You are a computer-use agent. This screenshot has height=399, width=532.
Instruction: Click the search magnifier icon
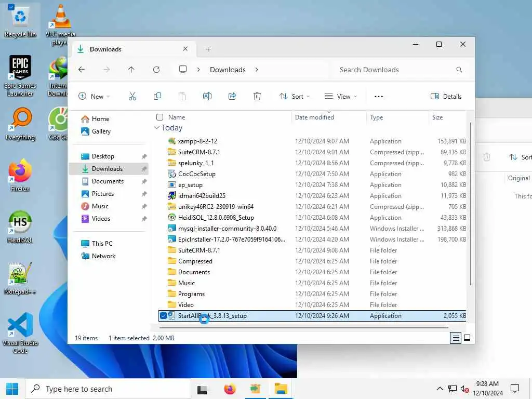click(459, 70)
